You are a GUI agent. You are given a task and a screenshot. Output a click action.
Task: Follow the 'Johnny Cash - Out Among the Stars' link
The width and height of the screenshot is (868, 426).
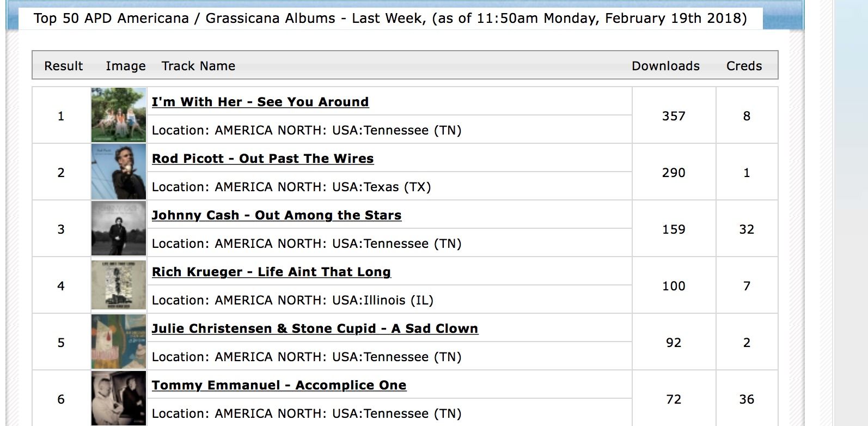[277, 215]
